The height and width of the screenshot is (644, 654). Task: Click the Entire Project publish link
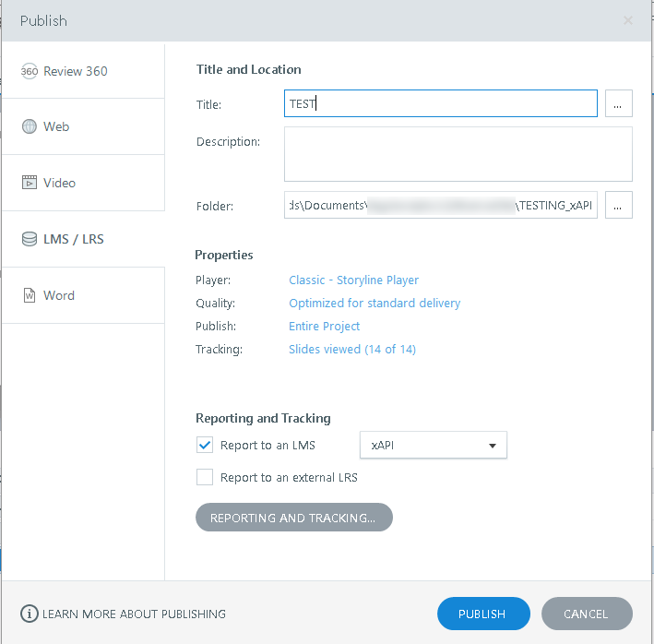pyautogui.click(x=324, y=326)
